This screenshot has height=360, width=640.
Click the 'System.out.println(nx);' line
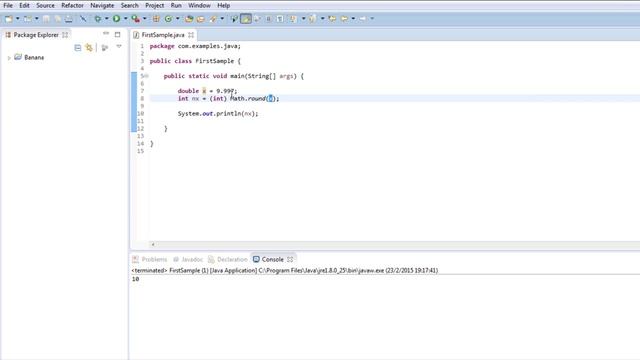pos(218,113)
